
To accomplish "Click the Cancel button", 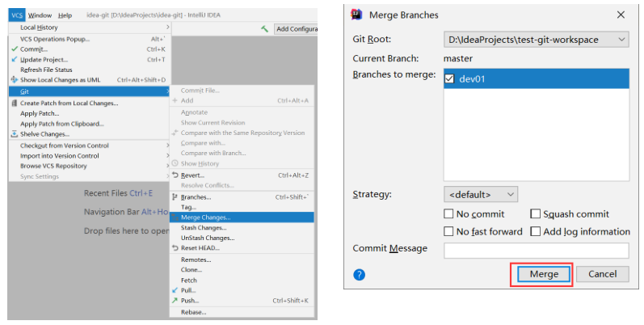I will 602,274.
